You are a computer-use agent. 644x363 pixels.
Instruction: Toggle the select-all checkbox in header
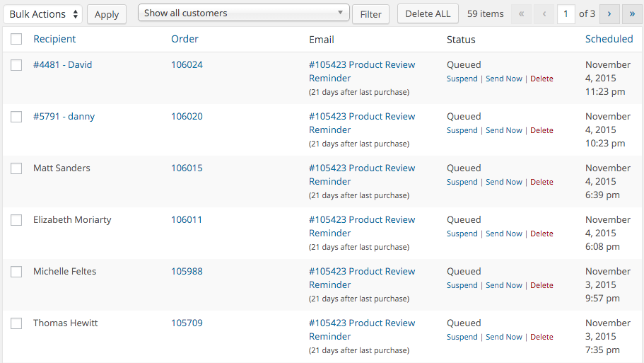tap(16, 39)
